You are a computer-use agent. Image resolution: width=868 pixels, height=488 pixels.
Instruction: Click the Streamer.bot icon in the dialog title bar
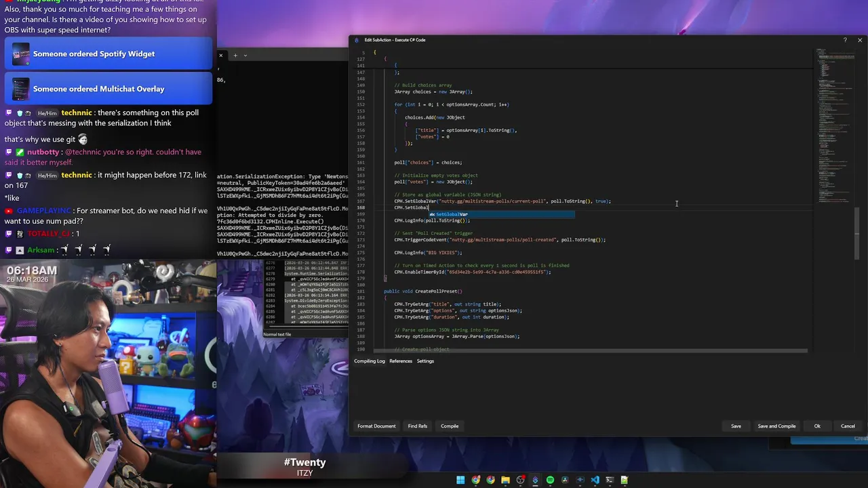pyautogui.click(x=357, y=40)
